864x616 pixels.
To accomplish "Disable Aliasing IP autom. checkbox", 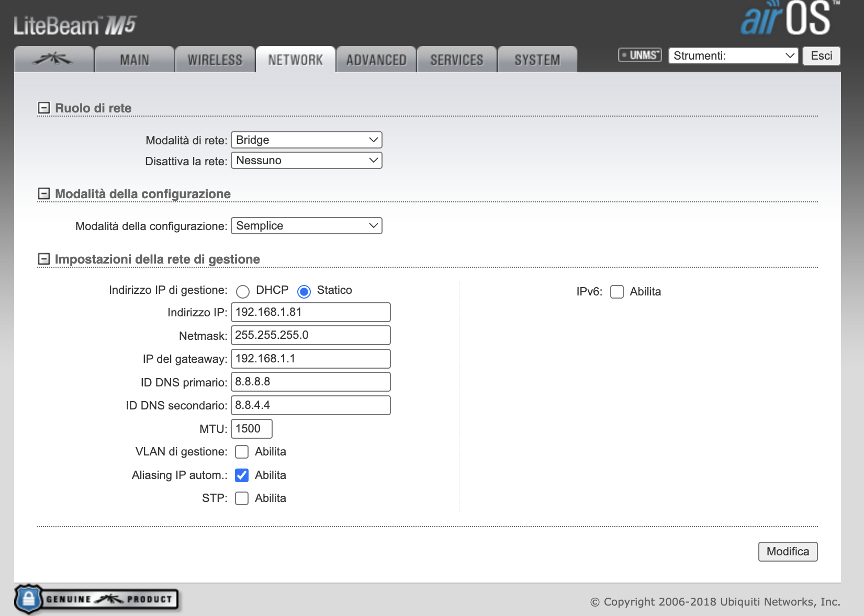I will [242, 475].
